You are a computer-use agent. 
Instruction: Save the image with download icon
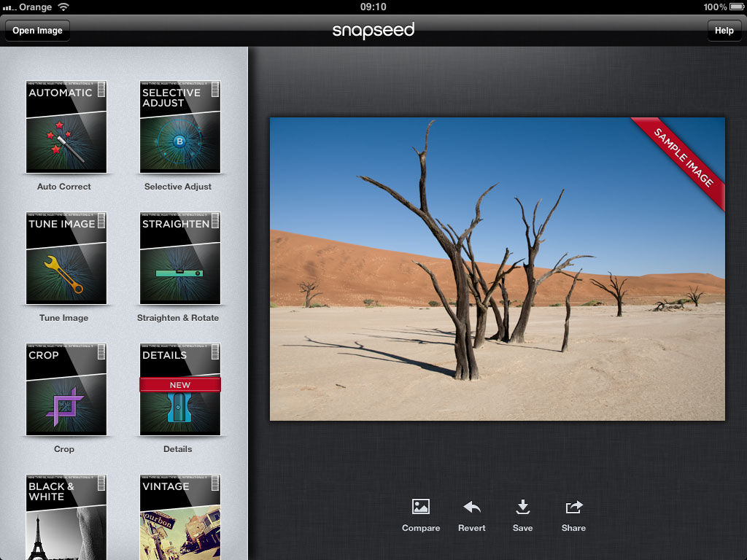tap(522, 507)
